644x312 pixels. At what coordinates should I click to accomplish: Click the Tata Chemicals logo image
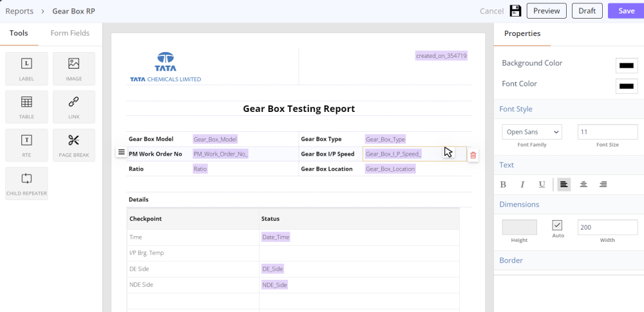[166, 67]
